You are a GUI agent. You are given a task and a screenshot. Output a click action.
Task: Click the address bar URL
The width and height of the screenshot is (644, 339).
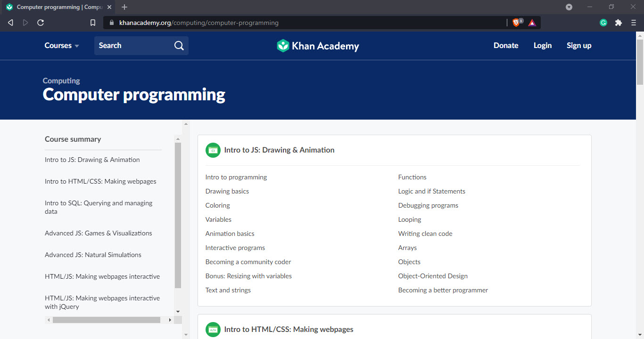[x=199, y=23]
